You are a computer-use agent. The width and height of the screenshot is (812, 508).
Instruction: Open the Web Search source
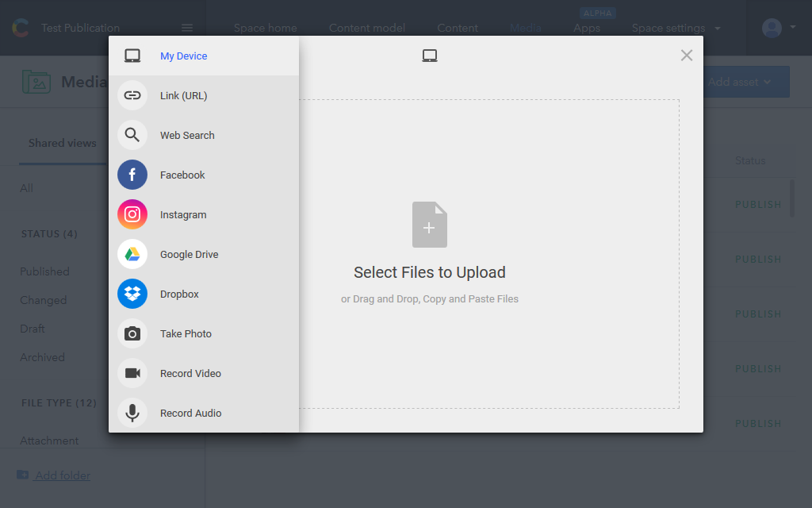click(132, 135)
